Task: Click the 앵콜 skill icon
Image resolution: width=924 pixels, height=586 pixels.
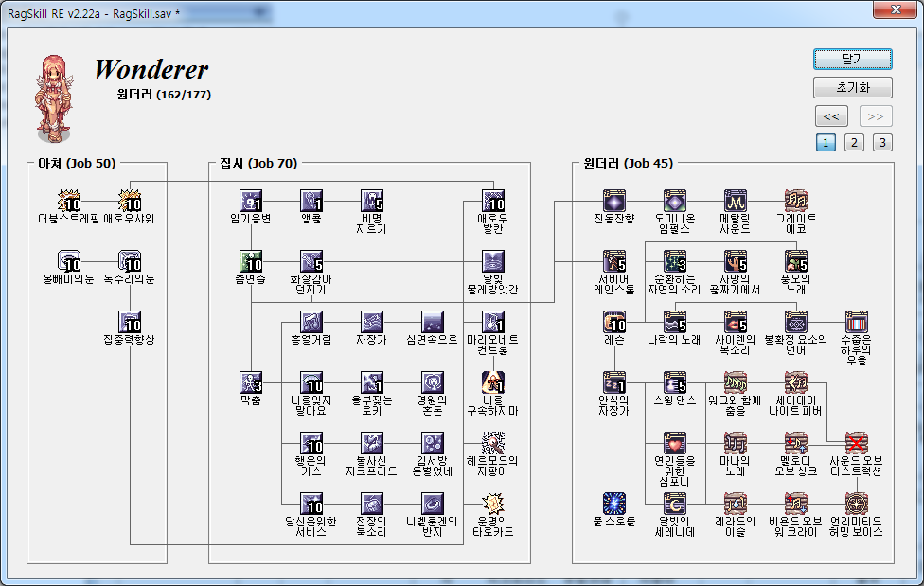Action: coord(311,201)
